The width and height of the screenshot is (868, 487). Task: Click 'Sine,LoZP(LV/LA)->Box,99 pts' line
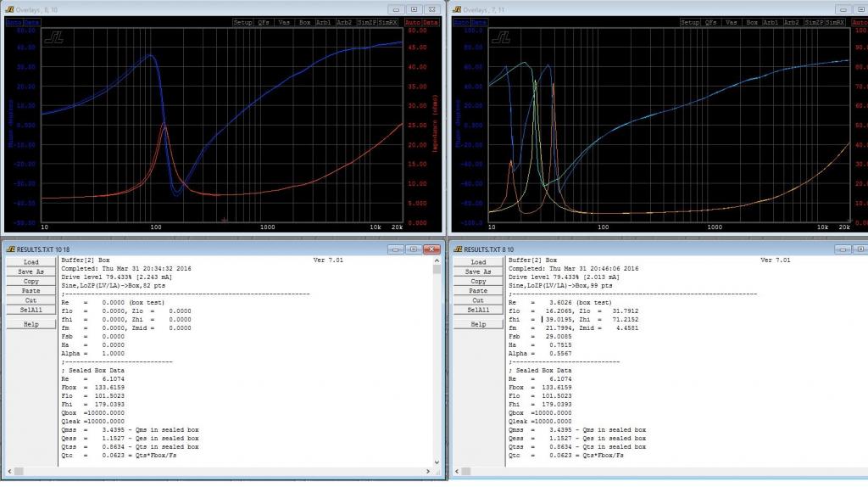560,286
